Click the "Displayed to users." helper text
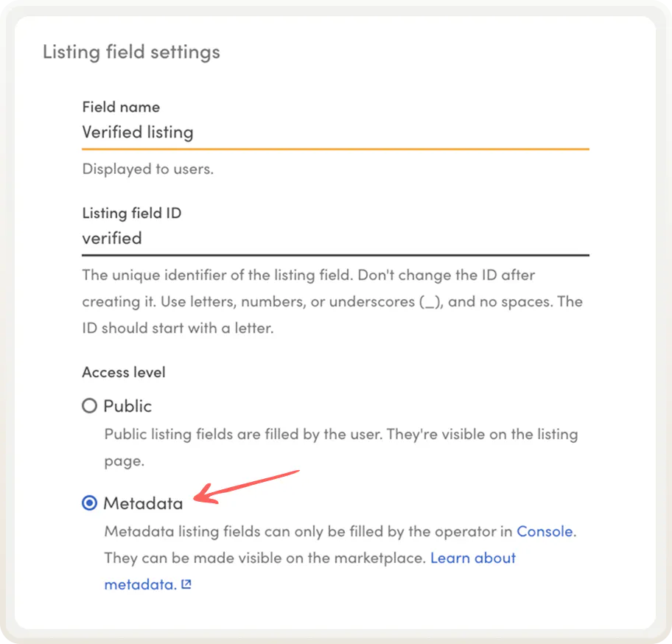Screen dimensions: 672x644 point(147,169)
